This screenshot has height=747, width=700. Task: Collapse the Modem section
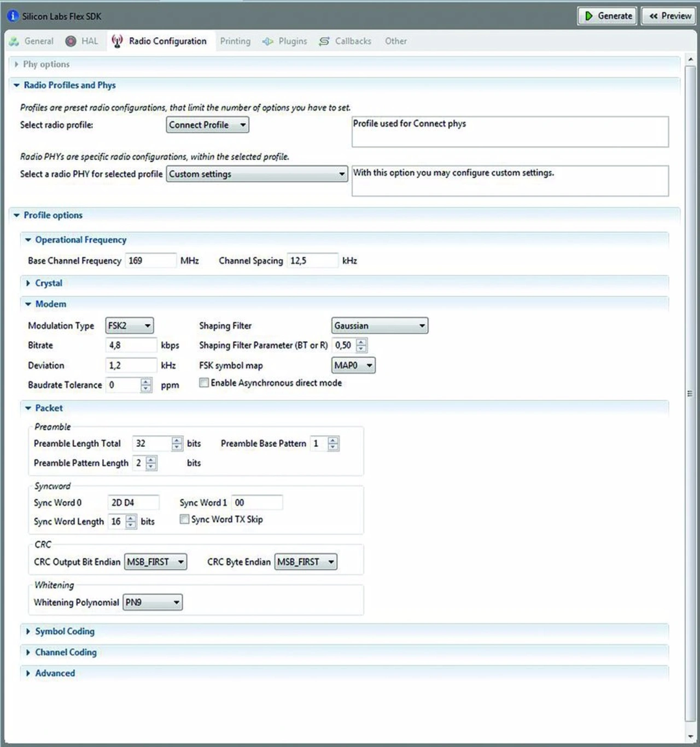click(28, 304)
